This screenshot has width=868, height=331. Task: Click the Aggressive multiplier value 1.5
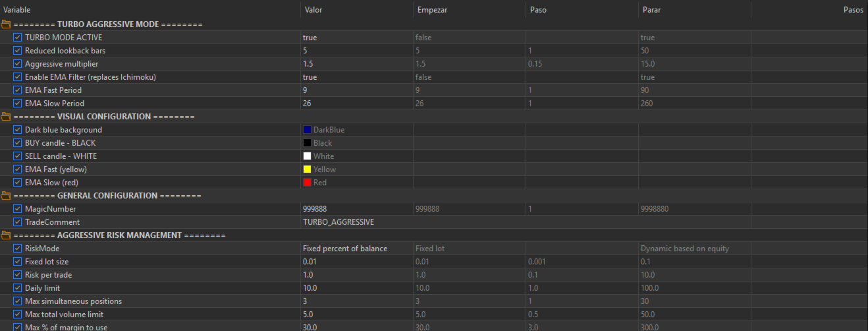308,64
